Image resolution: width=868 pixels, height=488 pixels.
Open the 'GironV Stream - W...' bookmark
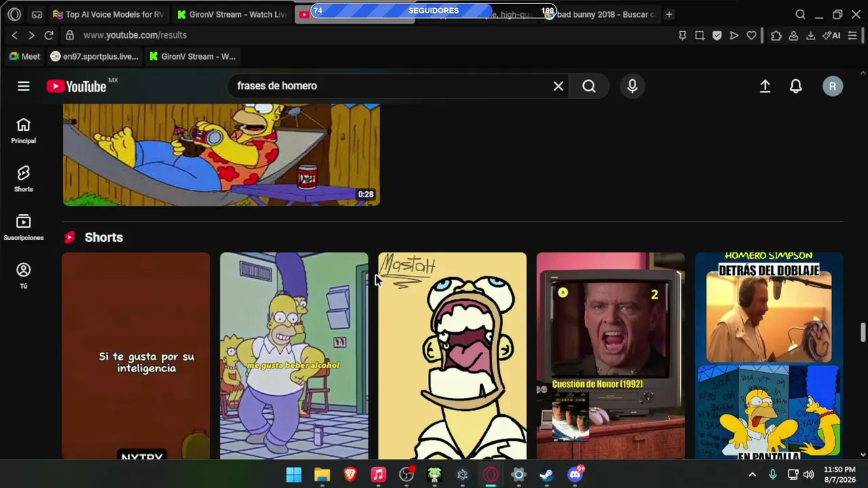pos(193,56)
